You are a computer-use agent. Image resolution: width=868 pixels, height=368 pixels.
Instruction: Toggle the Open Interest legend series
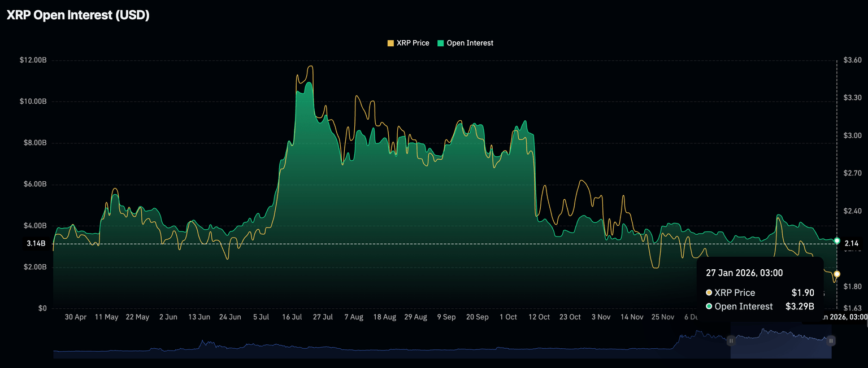(470, 43)
